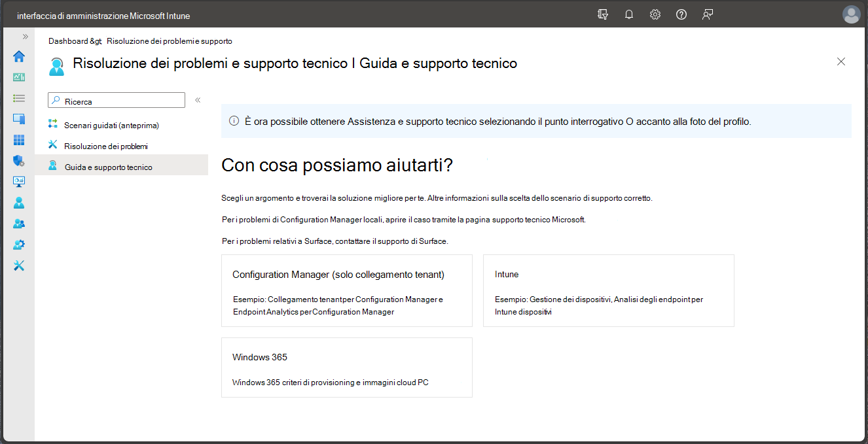Screen dimensions: 868x444
Task: Choose the Windows 365 support card
Action: tap(347, 367)
